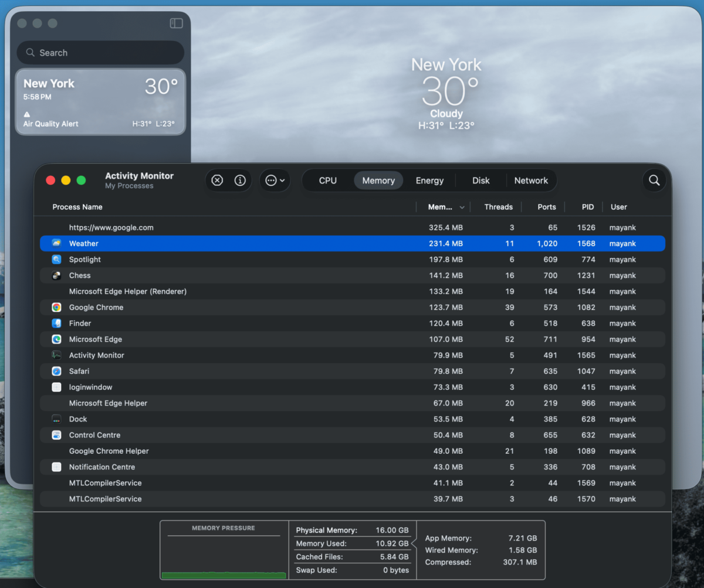Sort by Ports column header
Image resolution: width=704 pixels, height=588 pixels.
click(x=547, y=207)
